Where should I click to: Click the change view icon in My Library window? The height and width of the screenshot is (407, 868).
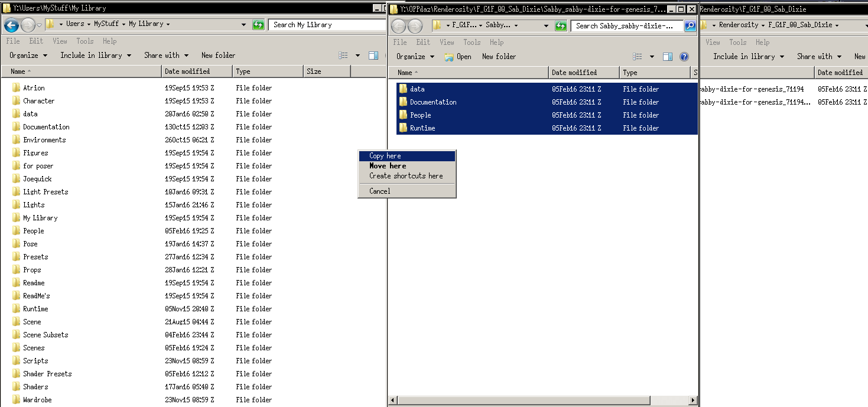343,56
